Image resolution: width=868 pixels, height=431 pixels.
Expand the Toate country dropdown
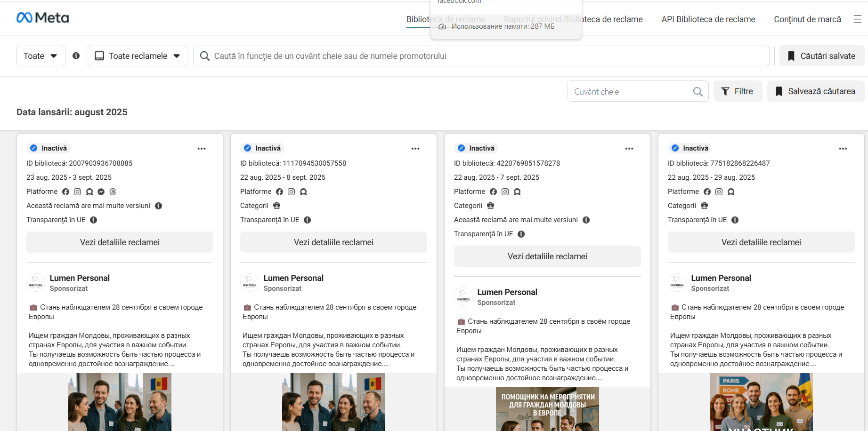tap(41, 56)
